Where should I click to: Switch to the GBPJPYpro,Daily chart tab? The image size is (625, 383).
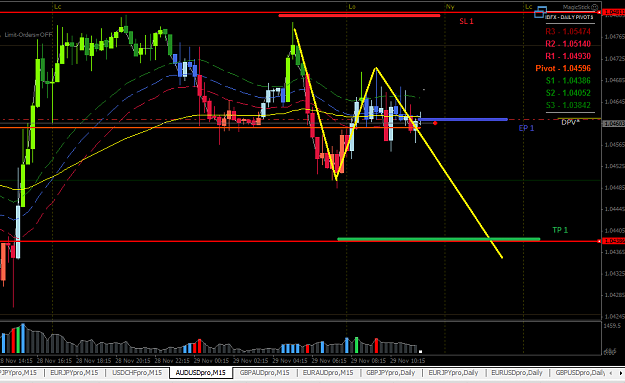[391, 373]
